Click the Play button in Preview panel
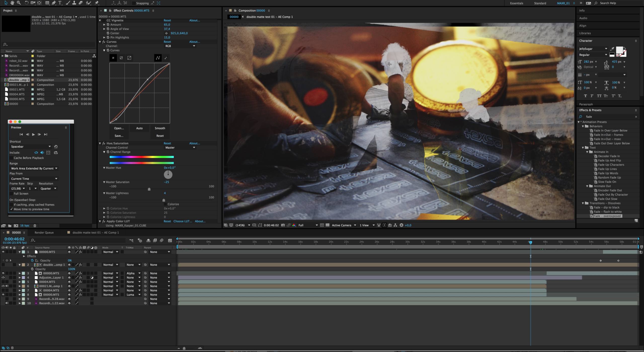The image size is (644, 352). pyautogui.click(x=33, y=135)
